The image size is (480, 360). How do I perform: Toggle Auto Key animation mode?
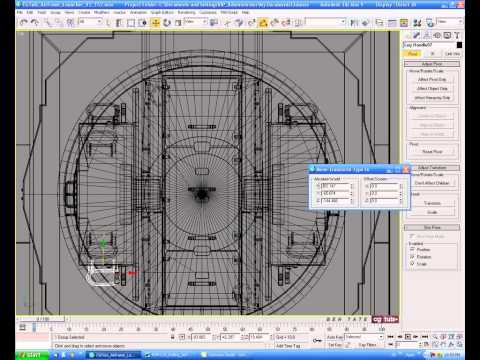point(335,337)
